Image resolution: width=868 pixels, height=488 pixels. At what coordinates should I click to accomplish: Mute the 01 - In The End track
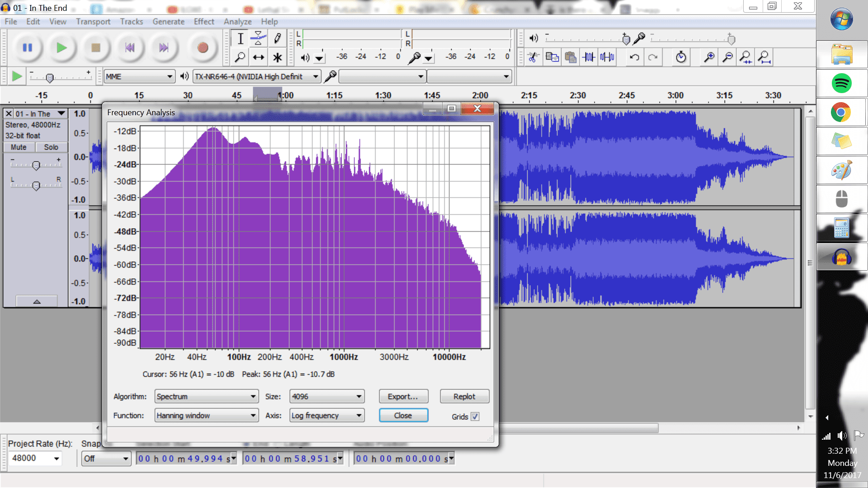19,147
